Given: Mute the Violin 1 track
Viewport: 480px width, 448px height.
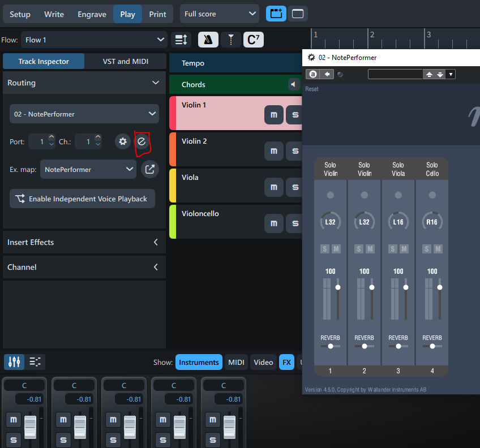Looking at the screenshot, I should (273, 114).
